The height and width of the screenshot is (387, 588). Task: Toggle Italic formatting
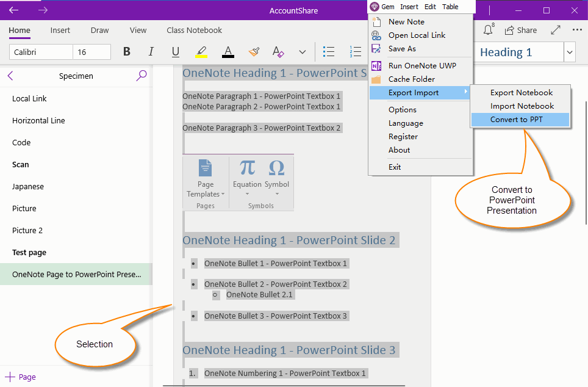pyautogui.click(x=151, y=52)
